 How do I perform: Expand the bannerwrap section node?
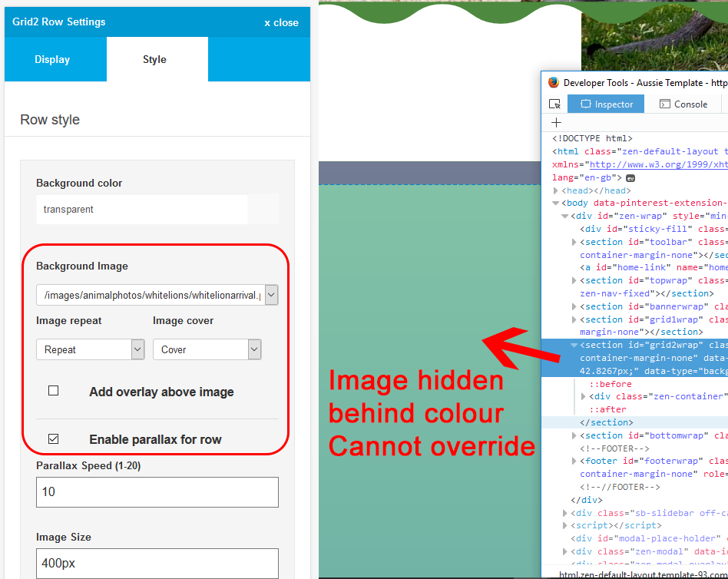[574, 306]
